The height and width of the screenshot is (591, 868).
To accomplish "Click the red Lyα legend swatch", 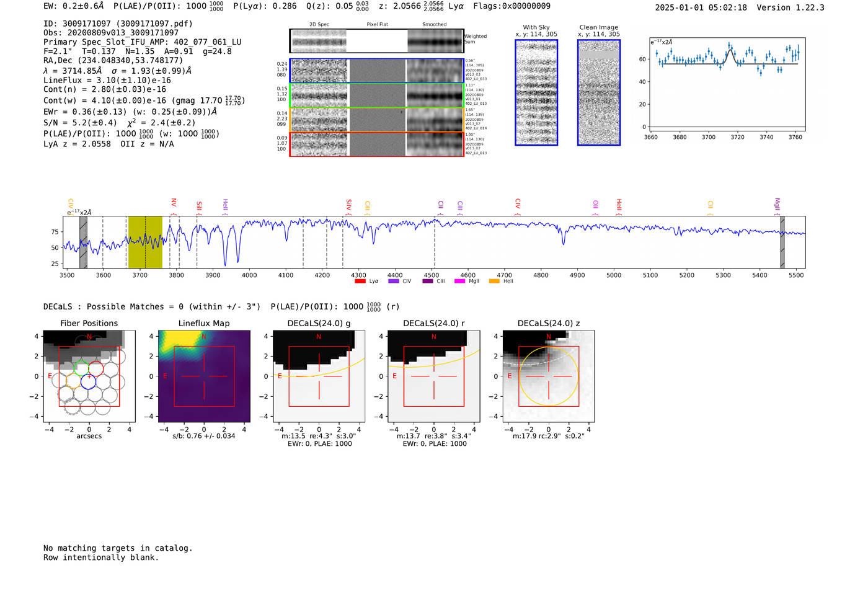I will click(360, 282).
